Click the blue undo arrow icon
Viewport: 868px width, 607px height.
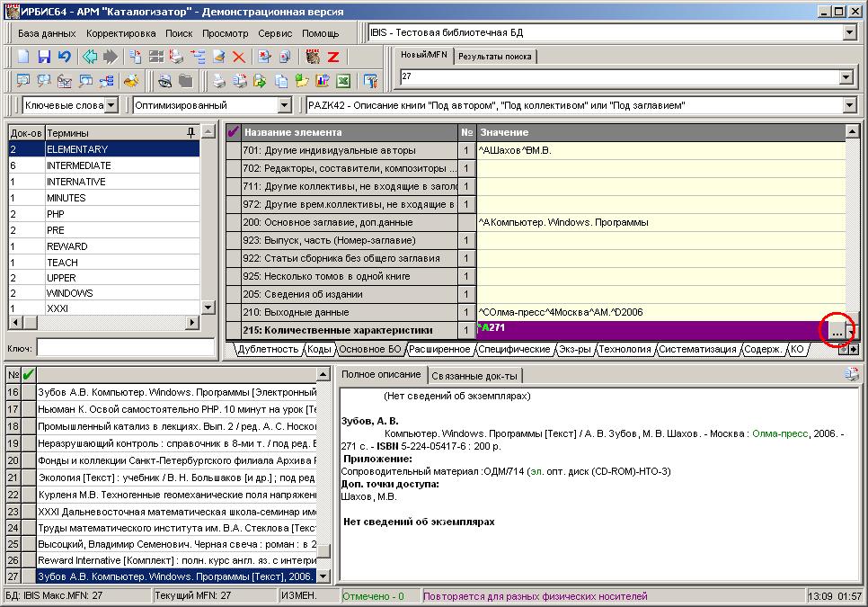65,57
